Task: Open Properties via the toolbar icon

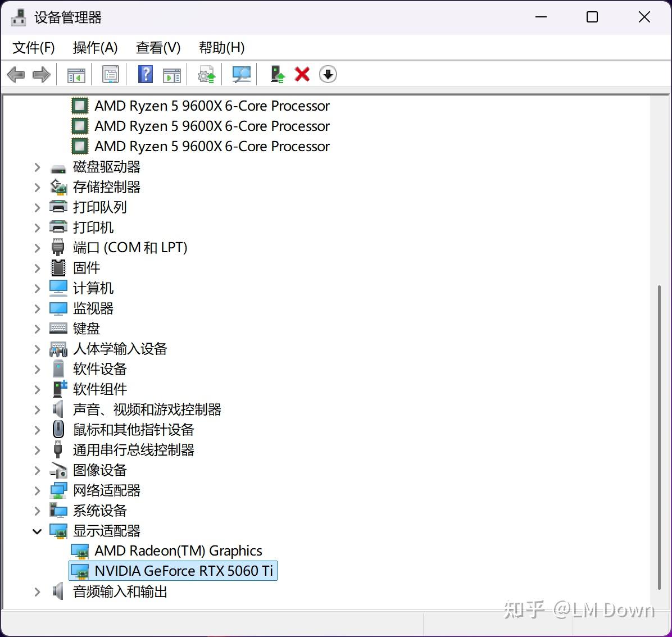Action: pos(111,74)
